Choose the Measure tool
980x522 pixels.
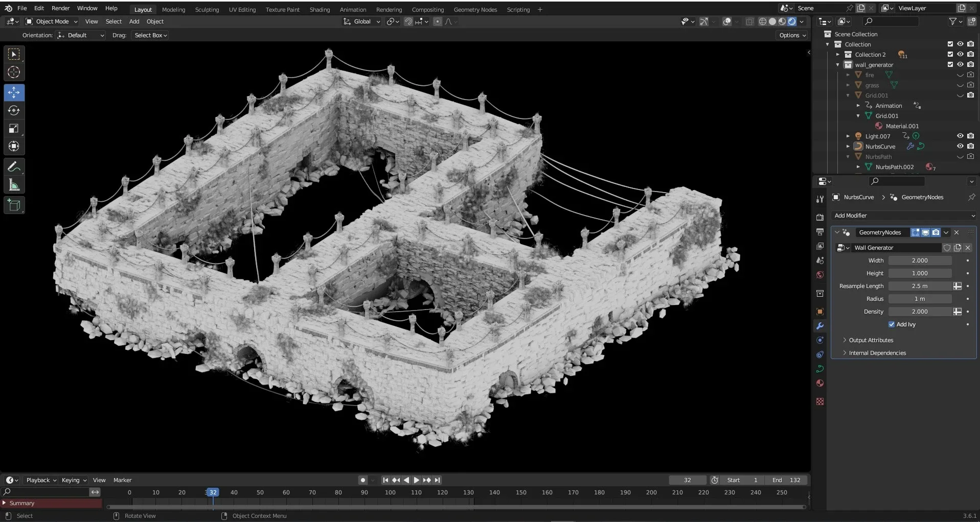[14, 185]
